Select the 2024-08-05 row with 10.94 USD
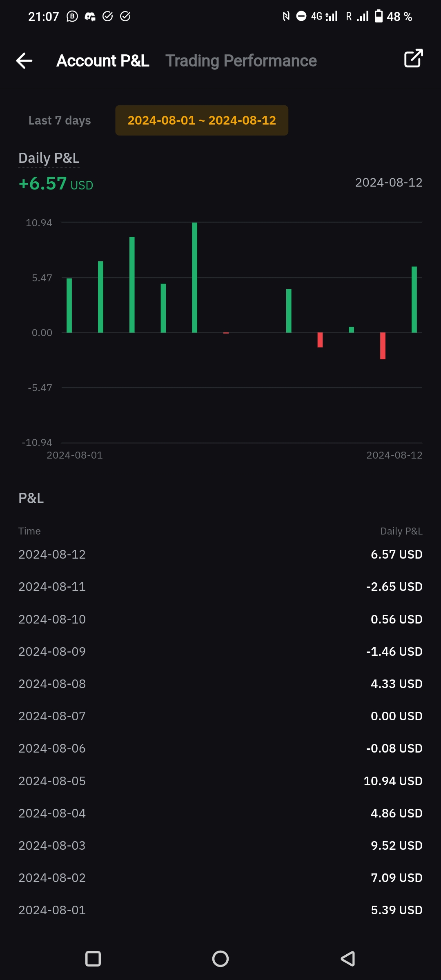 pyautogui.click(x=220, y=781)
